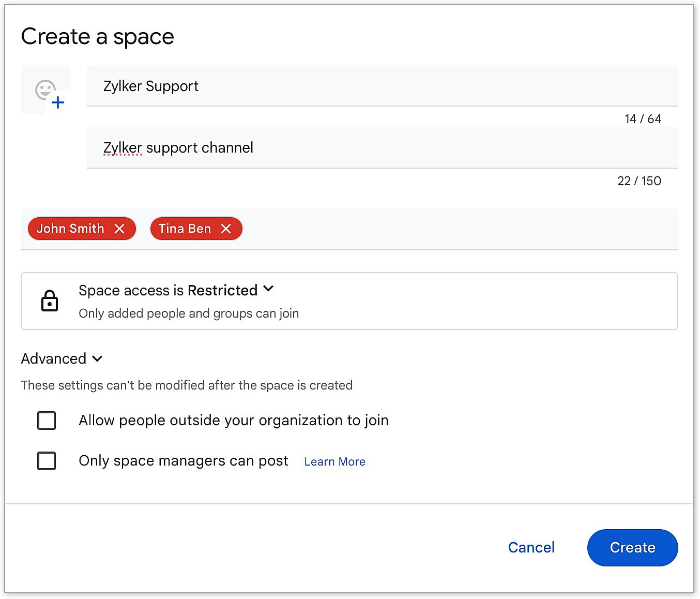
Task: Collapse the Advanced section chevron
Action: pyautogui.click(x=97, y=358)
